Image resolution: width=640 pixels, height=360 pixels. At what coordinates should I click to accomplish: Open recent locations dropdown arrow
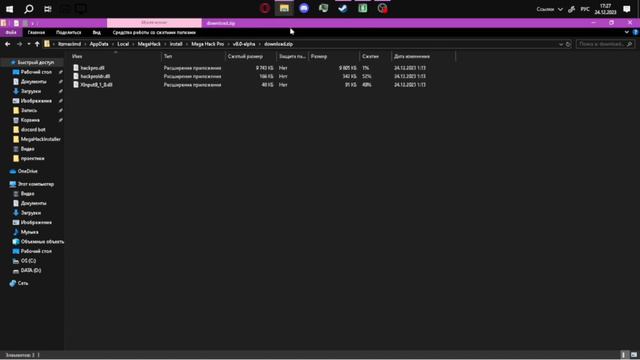click(x=29, y=44)
